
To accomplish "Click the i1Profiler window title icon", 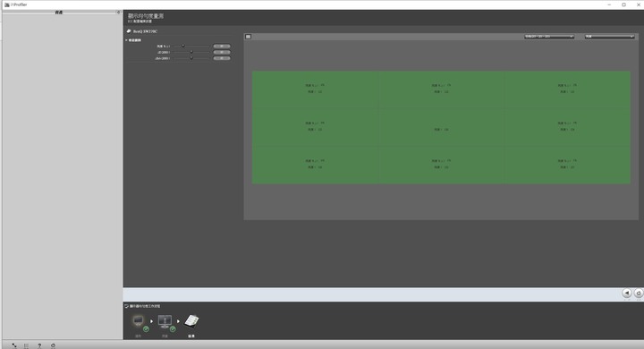I will tap(6, 4).
